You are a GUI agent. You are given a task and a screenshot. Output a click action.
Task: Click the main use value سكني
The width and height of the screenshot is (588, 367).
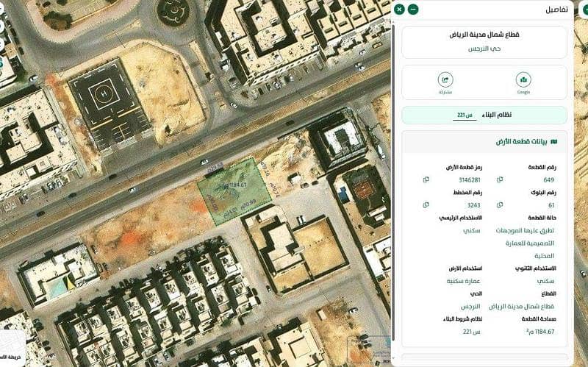(472, 230)
